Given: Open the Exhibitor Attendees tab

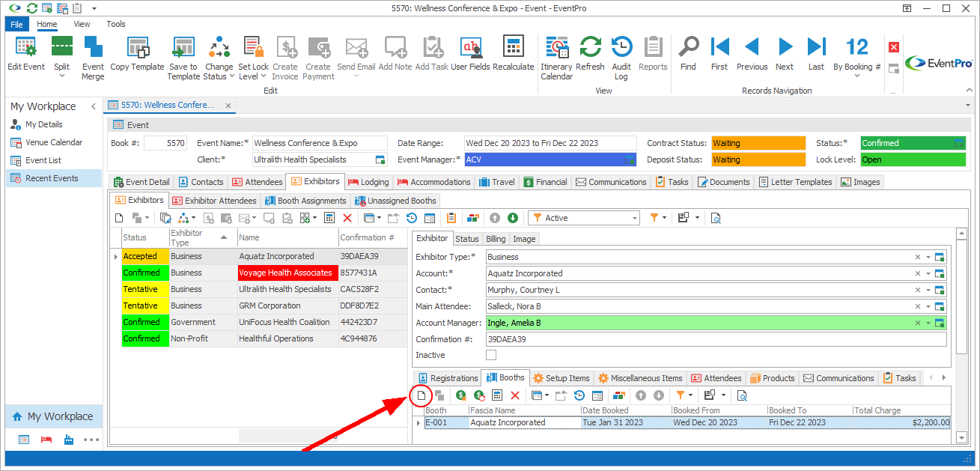Looking at the screenshot, I should 213,201.
